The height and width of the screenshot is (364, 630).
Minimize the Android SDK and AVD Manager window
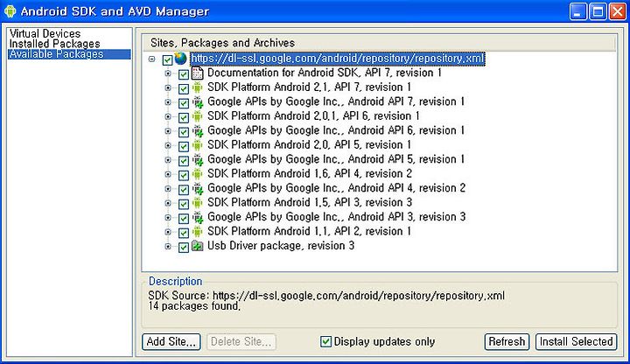pos(577,11)
